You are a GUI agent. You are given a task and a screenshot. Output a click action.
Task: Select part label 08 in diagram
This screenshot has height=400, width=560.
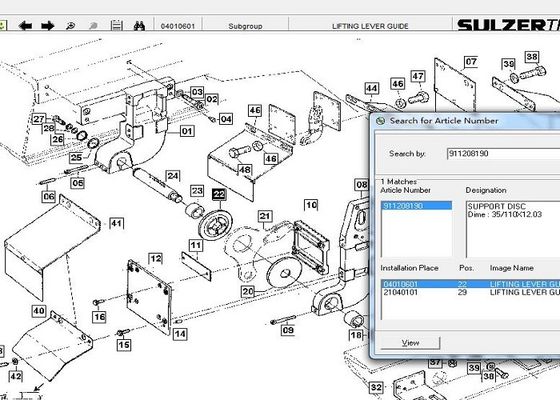pos(361,185)
